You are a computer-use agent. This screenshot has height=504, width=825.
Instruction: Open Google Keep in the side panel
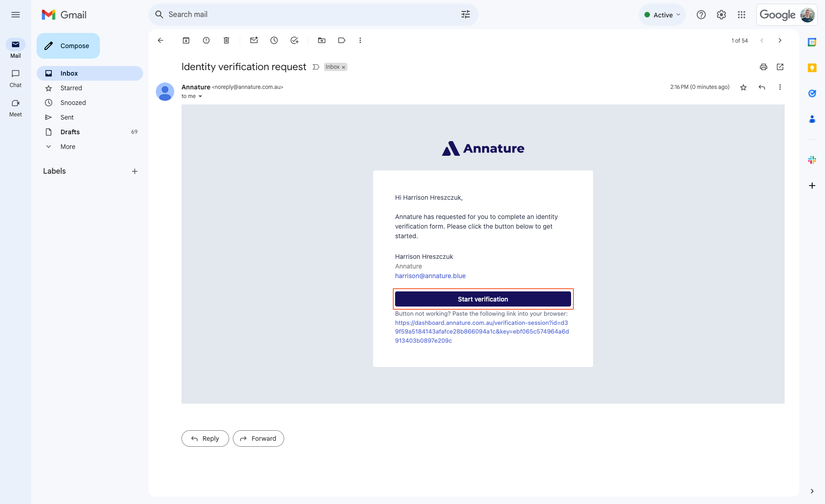point(812,68)
